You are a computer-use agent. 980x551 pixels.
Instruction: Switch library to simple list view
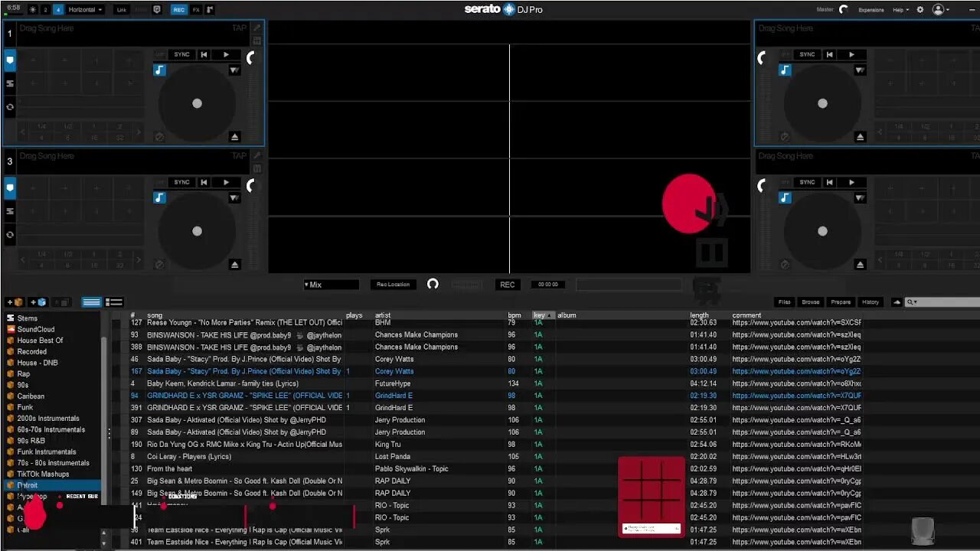point(91,302)
